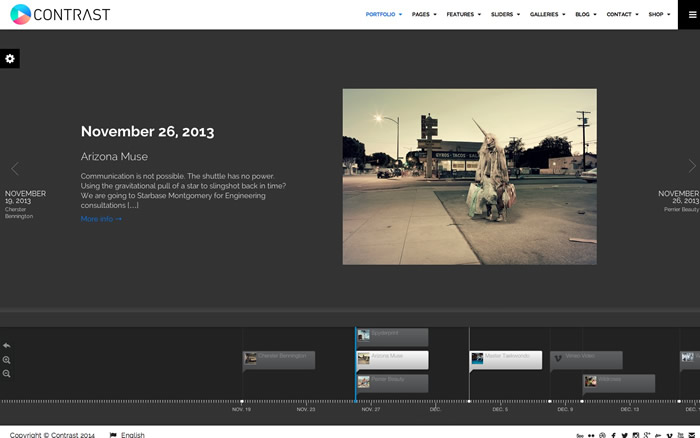Select the Chester Bennington timeline event
This screenshot has height=438, width=700.
tap(279, 360)
